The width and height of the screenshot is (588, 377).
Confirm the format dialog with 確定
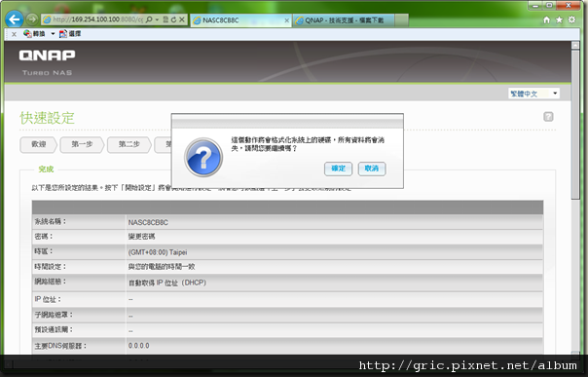338,169
